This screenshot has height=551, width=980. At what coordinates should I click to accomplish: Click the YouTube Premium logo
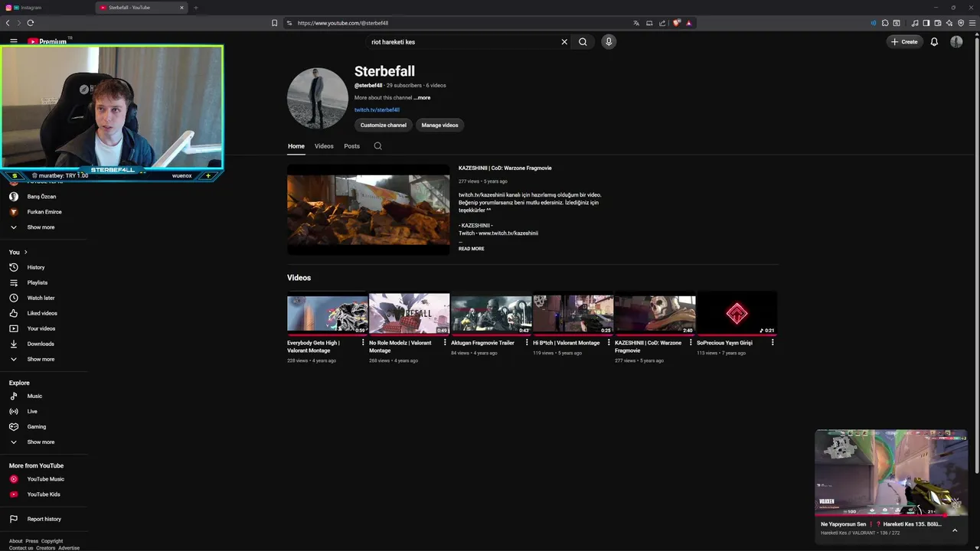(47, 41)
